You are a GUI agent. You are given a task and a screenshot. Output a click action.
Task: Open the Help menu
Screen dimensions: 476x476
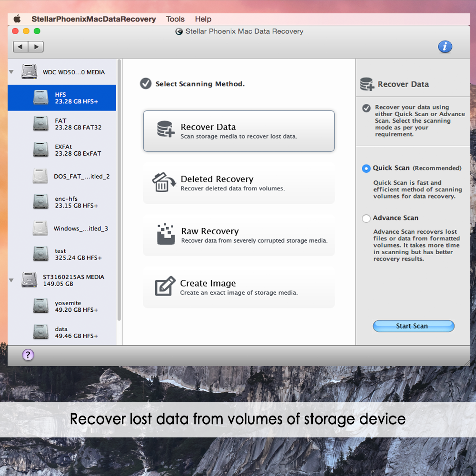pyautogui.click(x=203, y=19)
